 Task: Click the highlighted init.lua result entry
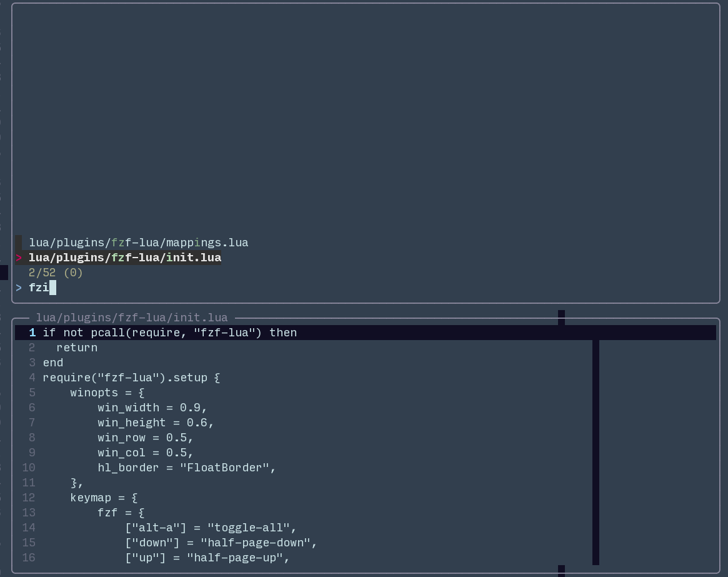tap(125, 258)
